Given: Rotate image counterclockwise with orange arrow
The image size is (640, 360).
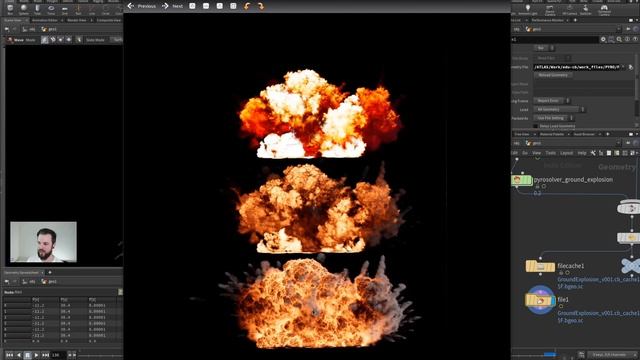Looking at the screenshot, I should click(247, 6).
